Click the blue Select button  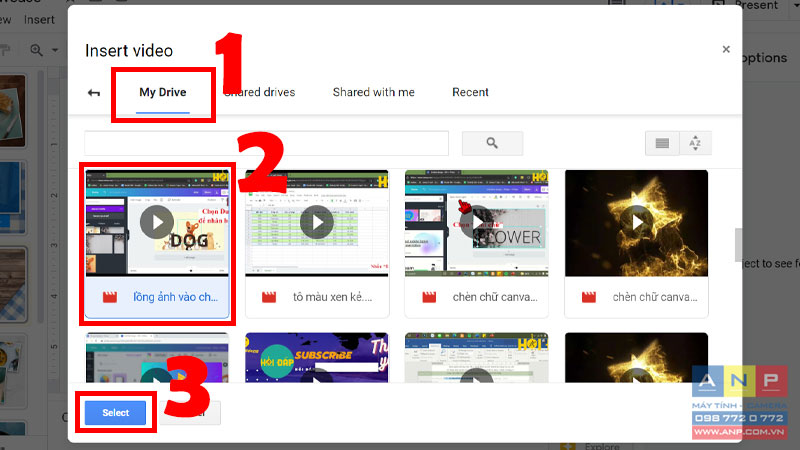coord(115,413)
